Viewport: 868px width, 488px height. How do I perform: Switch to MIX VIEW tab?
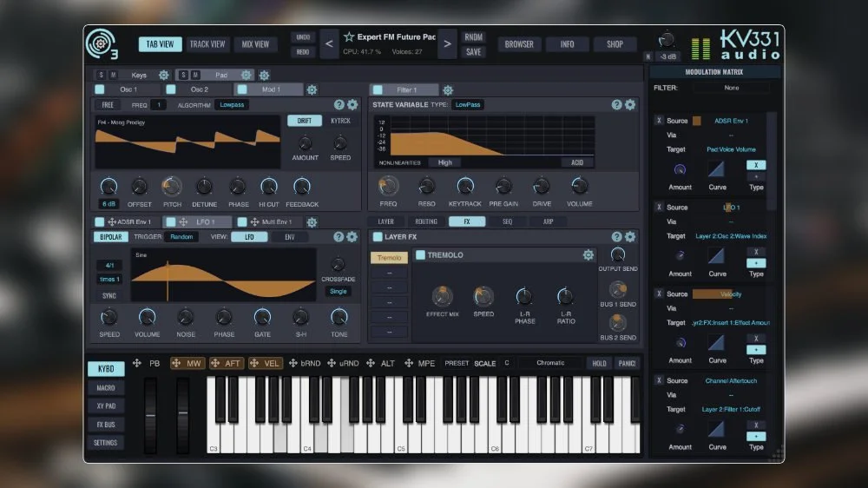[255, 44]
